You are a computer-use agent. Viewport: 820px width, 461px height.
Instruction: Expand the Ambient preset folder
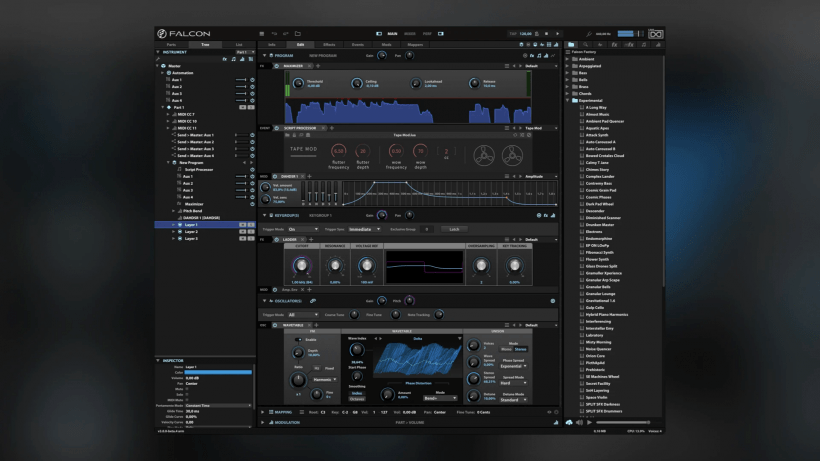(568, 58)
